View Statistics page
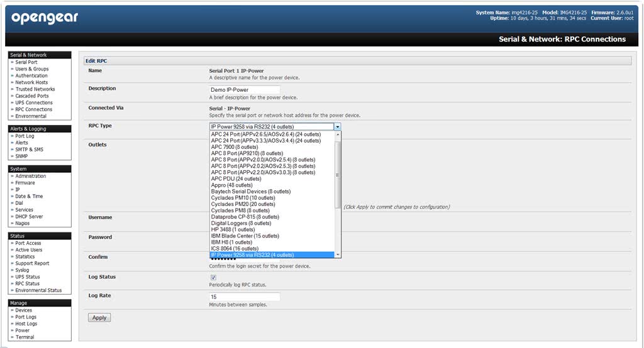The width and height of the screenshot is (644, 348). [25, 256]
